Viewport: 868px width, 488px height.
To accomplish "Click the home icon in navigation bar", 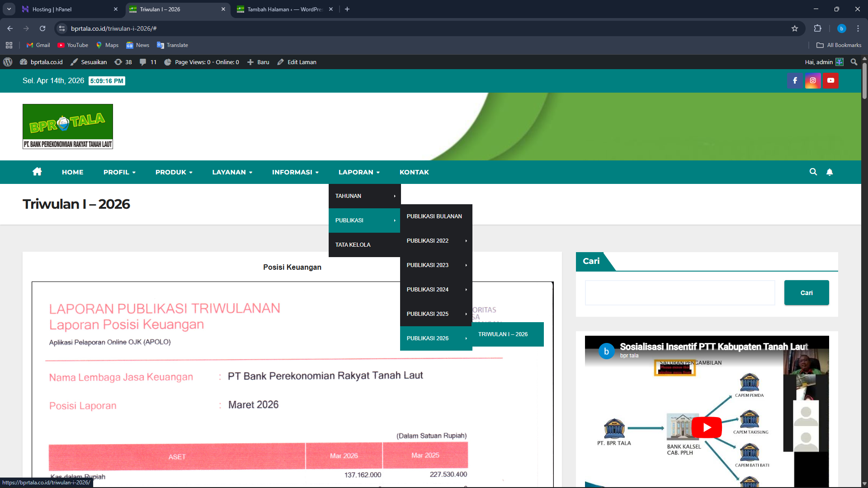I will click(37, 172).
